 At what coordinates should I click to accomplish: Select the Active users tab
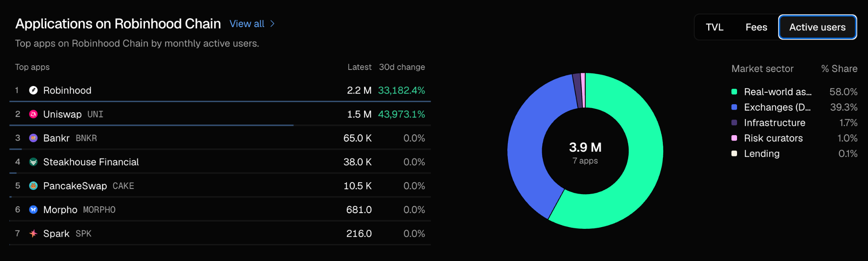[818, 27]
